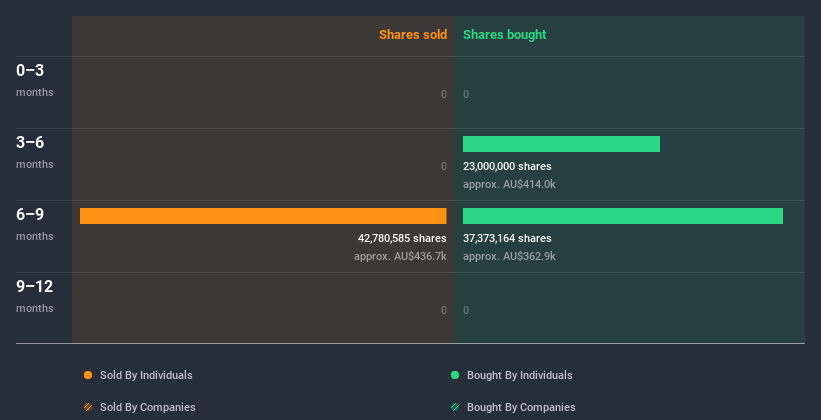821x420 pixels.
Task: Click the 37,373,164 shares value
Action: (x=507, y=238)
